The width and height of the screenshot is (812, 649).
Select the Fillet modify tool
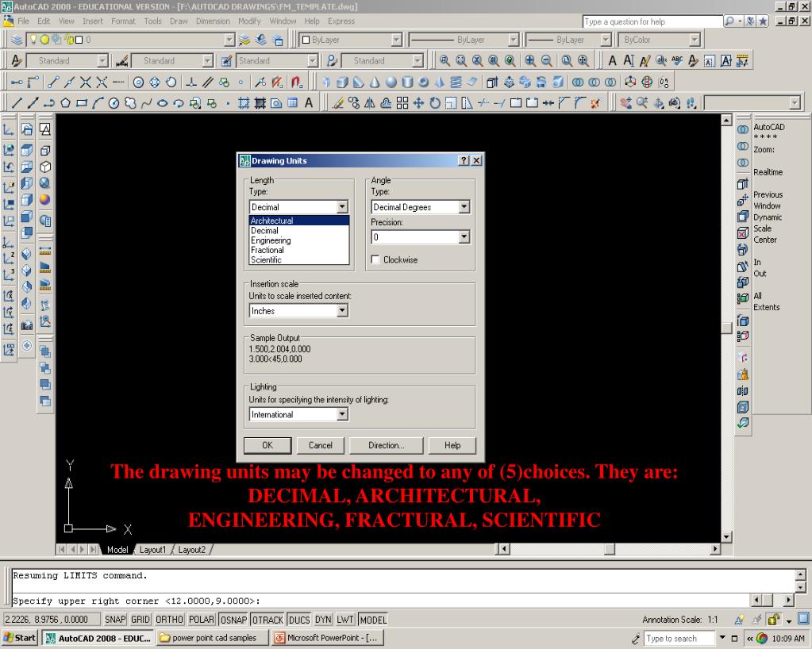pyautogui.click(x=580, y=103)
